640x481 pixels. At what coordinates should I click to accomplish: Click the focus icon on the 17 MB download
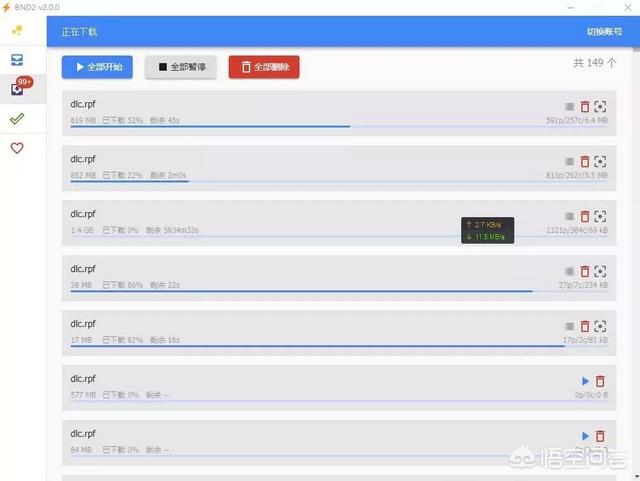coord(600,326)
